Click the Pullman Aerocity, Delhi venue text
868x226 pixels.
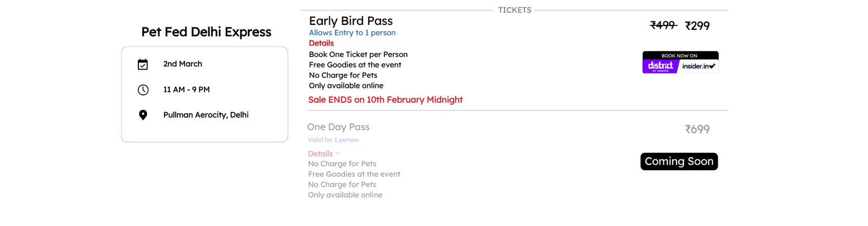click(206, 115)
